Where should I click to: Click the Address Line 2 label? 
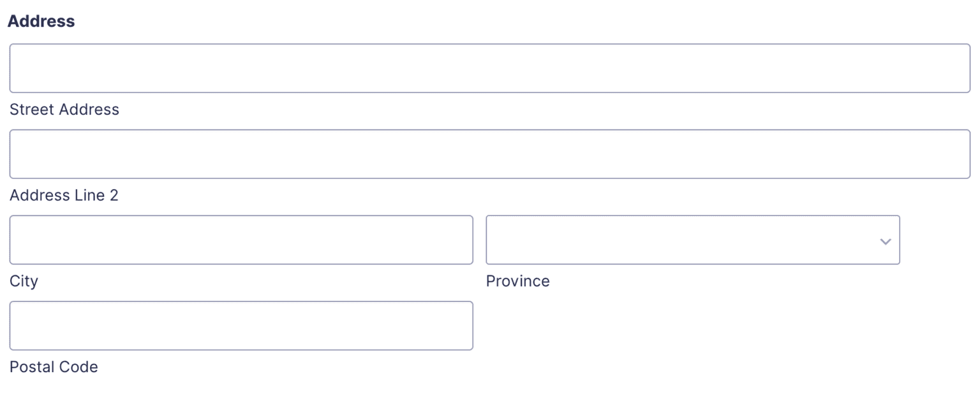(64, 196)
